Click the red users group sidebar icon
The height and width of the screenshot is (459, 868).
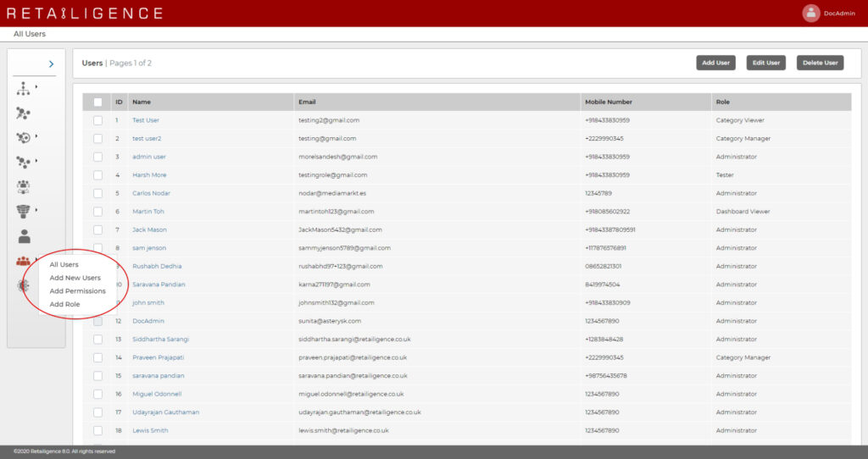click(23, 262)
